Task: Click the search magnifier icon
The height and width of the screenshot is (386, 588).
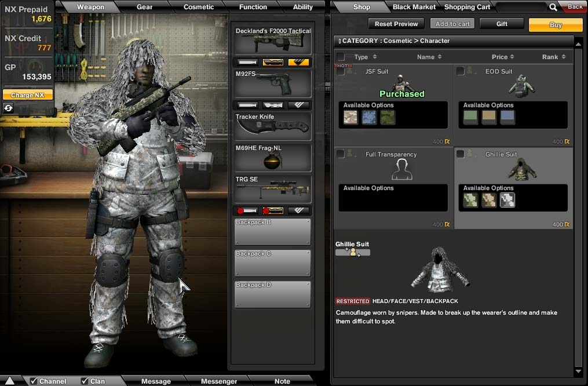Action: (x=553, y=7)
